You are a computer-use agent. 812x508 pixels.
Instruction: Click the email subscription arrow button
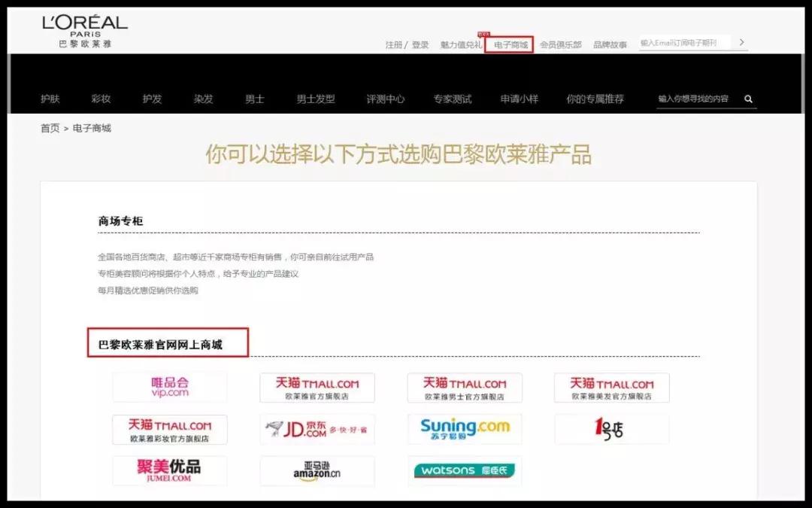click(x=741, y=42)
